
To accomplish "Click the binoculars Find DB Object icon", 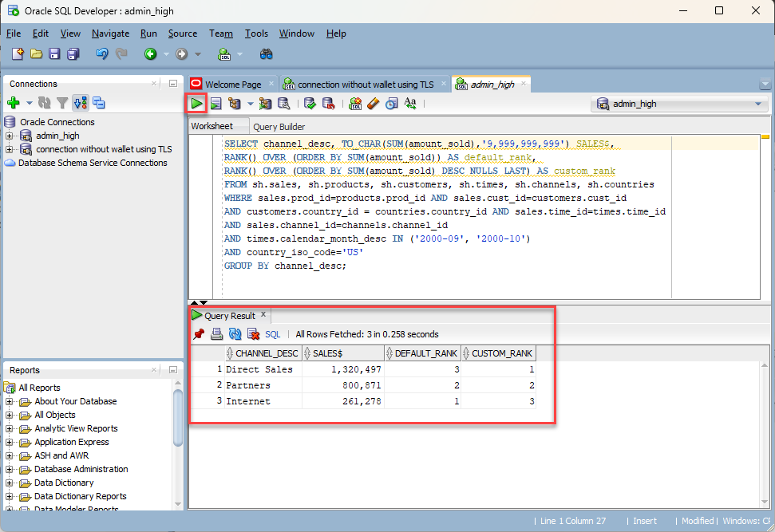I will (x=267, y=54).
